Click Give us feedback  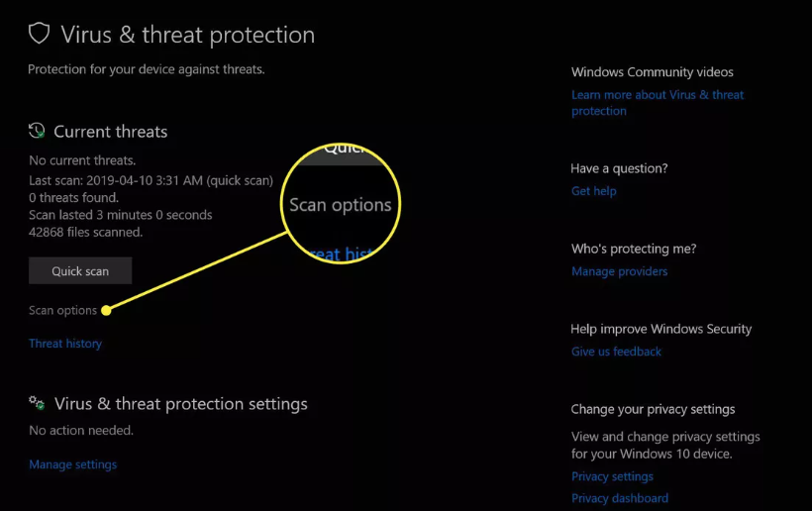click(x=616, y=352)
